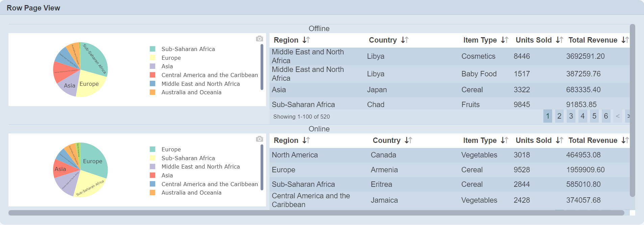The image size is (644, 225).
Task: Sort Online table by Units Sold
Action: coord(559,141)
